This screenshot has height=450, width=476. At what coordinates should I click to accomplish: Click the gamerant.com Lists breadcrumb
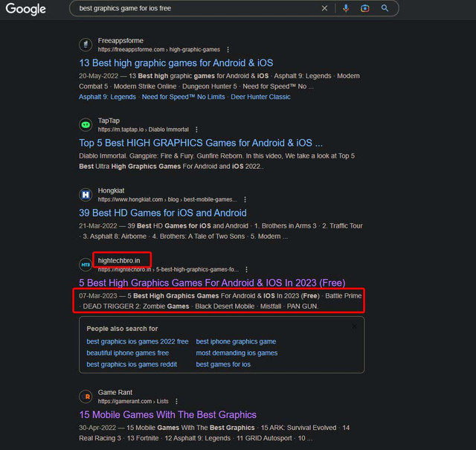click(x=133, y=402)
